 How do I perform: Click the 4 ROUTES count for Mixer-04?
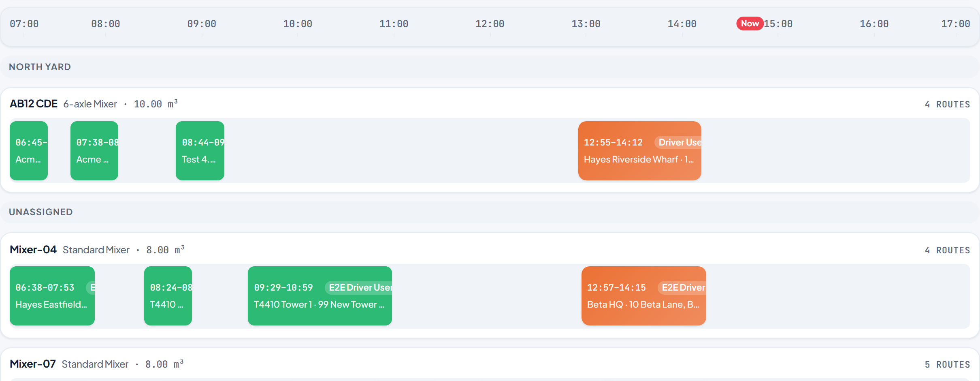pyautogui.click(x=948, y=250)
